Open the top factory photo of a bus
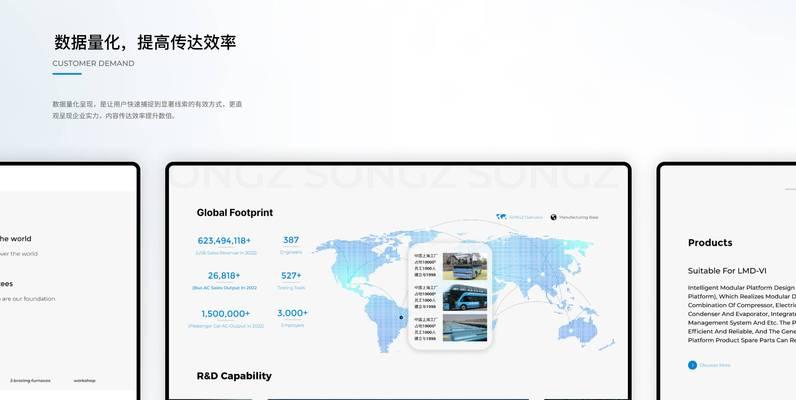796x400 pixels. 465,266
